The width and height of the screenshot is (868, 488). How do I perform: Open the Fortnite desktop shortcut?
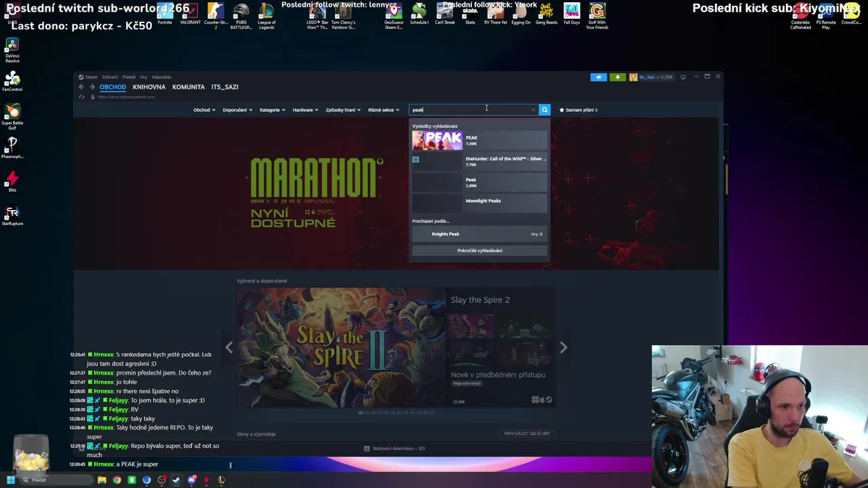(x=165, y=14)
